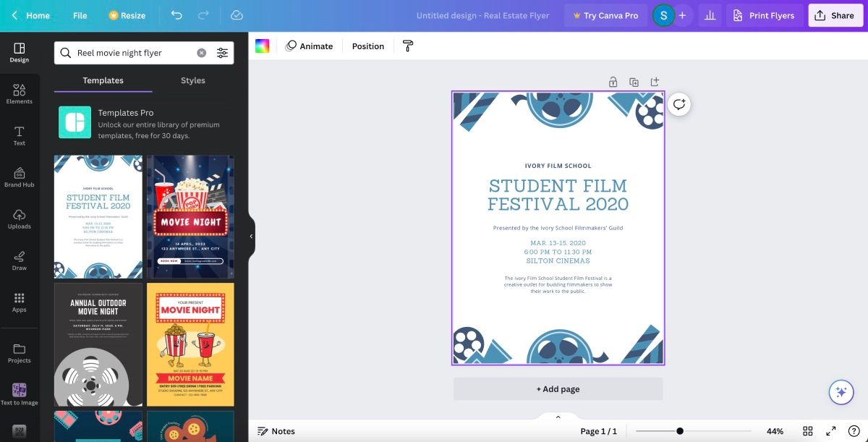Expand the chevron above the status bar
Screen dimensions: 868x442
tap(558, 417)
